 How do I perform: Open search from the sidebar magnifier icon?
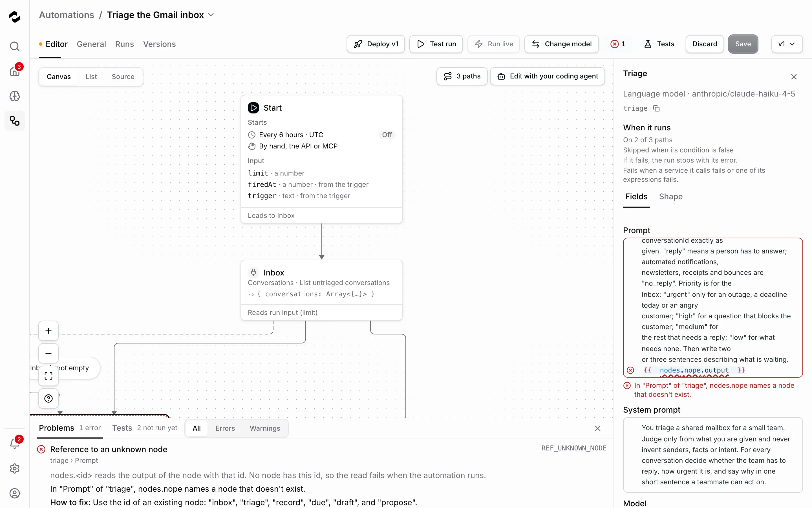point(14,46)
